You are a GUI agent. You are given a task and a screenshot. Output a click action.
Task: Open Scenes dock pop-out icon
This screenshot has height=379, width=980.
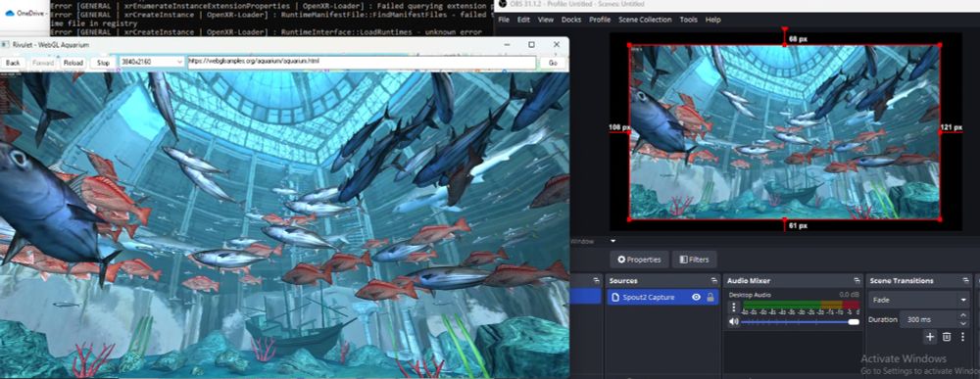point(596,281)
